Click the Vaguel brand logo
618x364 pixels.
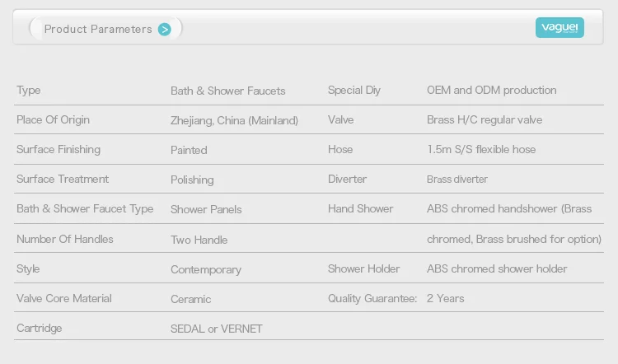point(559,28)
